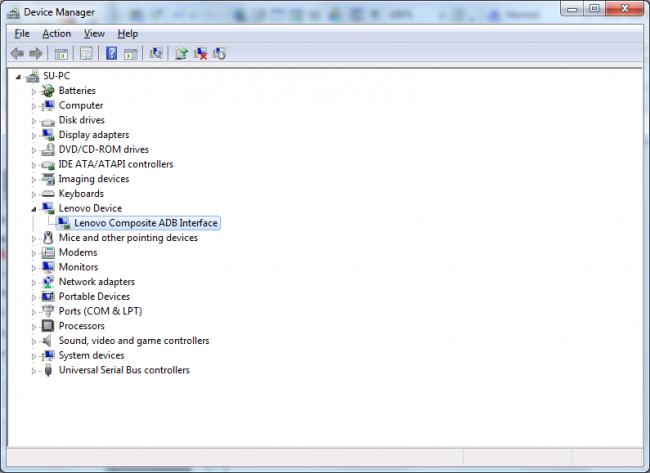Expand the Network adapters category
Screen dimensions: 650x473
coord(34,283)
